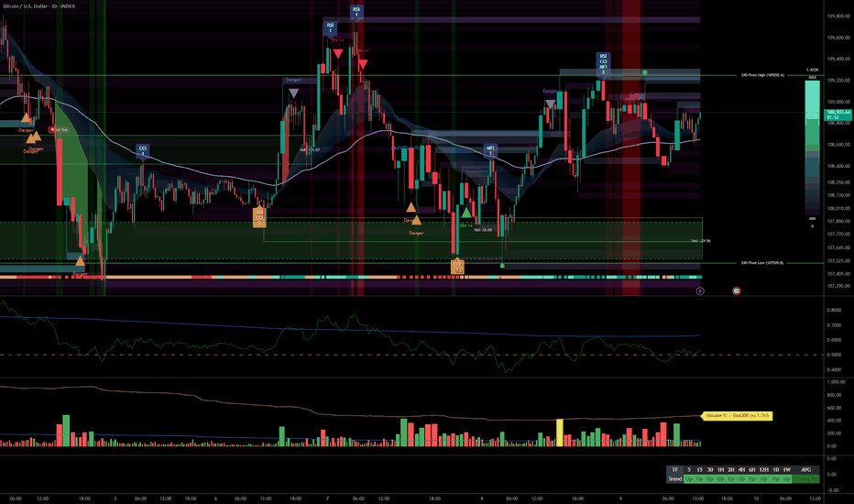The image size is (854, 504).
Task: Click the gray triangle under first Danger box
Action: [293, 93]
